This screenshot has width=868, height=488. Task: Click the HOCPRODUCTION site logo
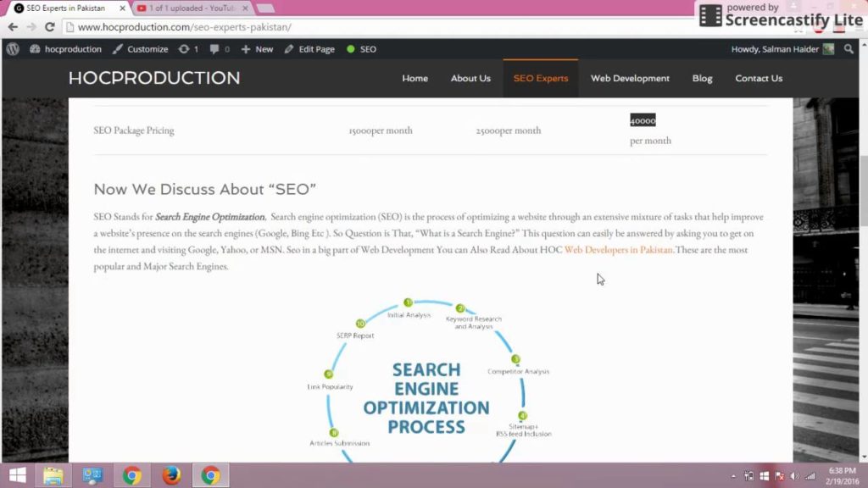click(154, 78)
